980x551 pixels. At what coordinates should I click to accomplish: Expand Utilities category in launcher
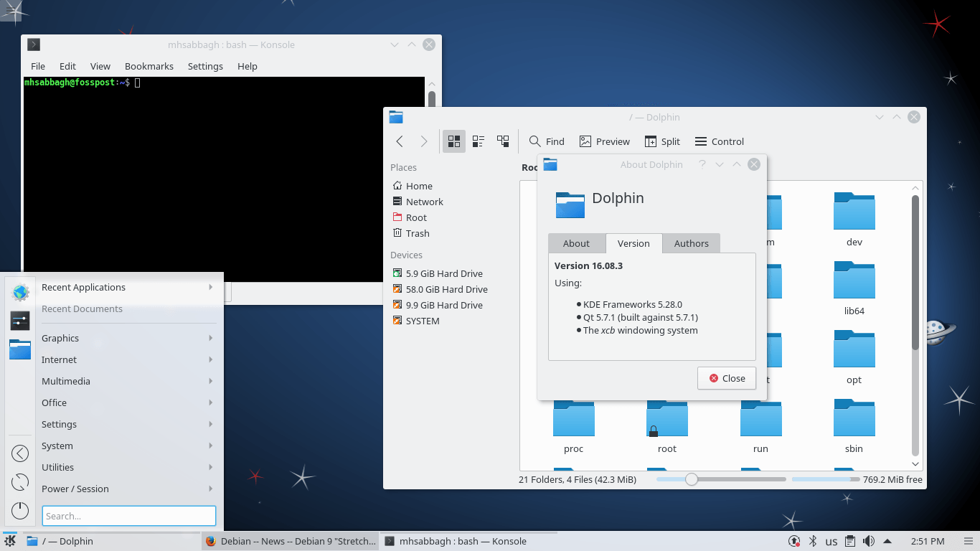click(128, 467)
